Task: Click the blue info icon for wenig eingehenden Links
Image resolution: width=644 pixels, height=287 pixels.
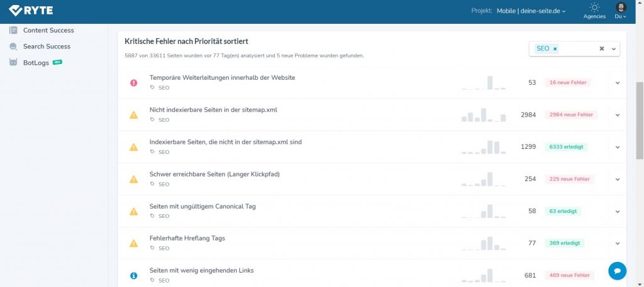Action: coord(133,276)
